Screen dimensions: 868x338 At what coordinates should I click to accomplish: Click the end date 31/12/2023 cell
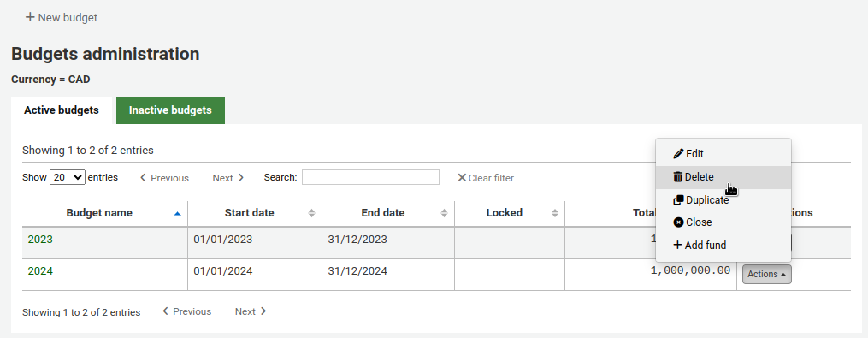click(388, 243)
